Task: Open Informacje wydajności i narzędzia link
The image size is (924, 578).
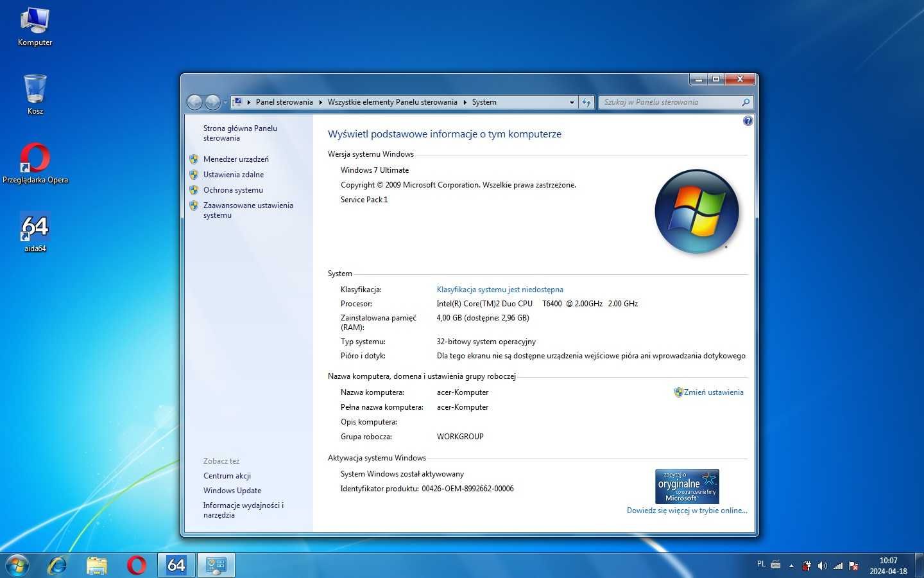Action: pyautogui.click(x=243, y=510)
